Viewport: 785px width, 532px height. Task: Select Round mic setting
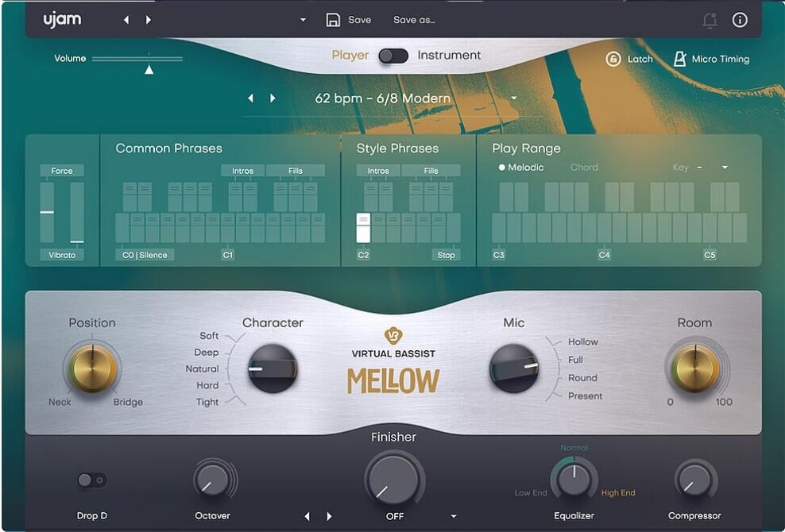pyautogui.click(x=582, y=378)
